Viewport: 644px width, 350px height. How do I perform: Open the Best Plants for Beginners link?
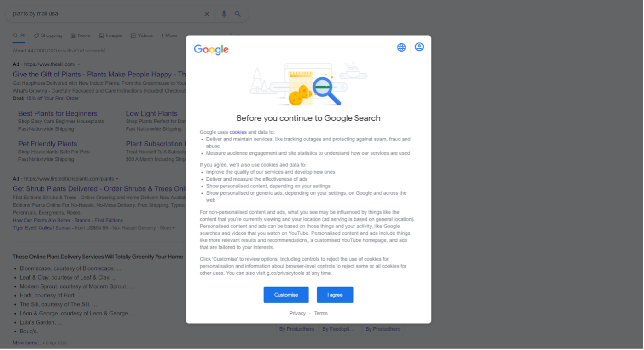click(x=58, y=113)
